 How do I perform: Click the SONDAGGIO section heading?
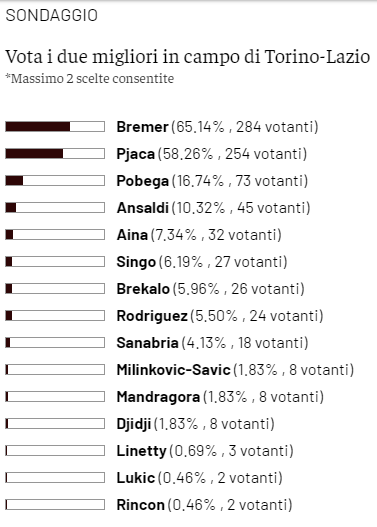[51, 15]
